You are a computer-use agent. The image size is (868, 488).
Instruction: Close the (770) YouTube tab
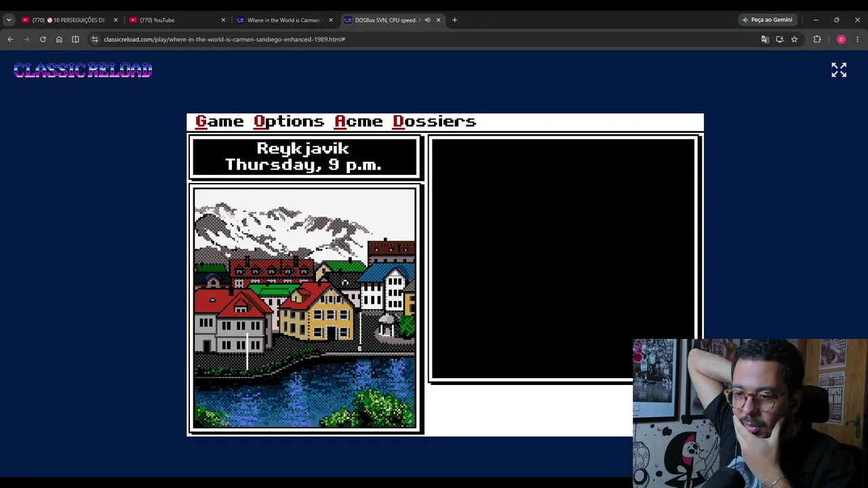point(223,20)
